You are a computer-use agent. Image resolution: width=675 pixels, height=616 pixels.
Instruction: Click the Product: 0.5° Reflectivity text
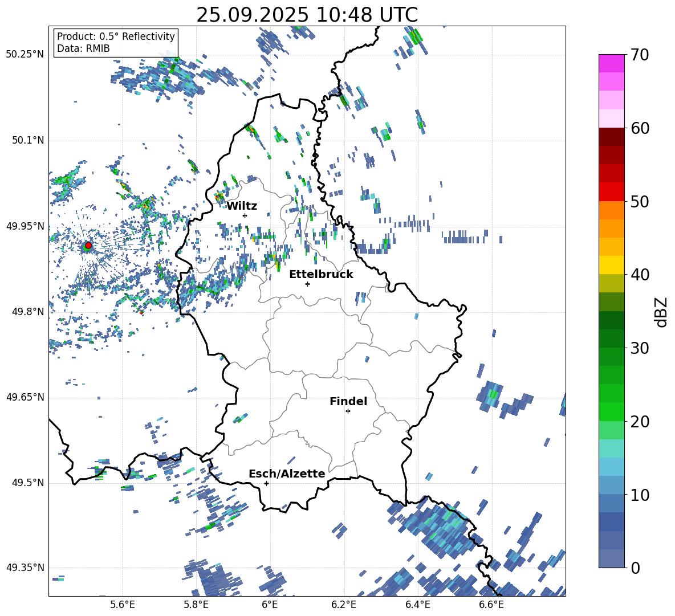click(116, 36)
